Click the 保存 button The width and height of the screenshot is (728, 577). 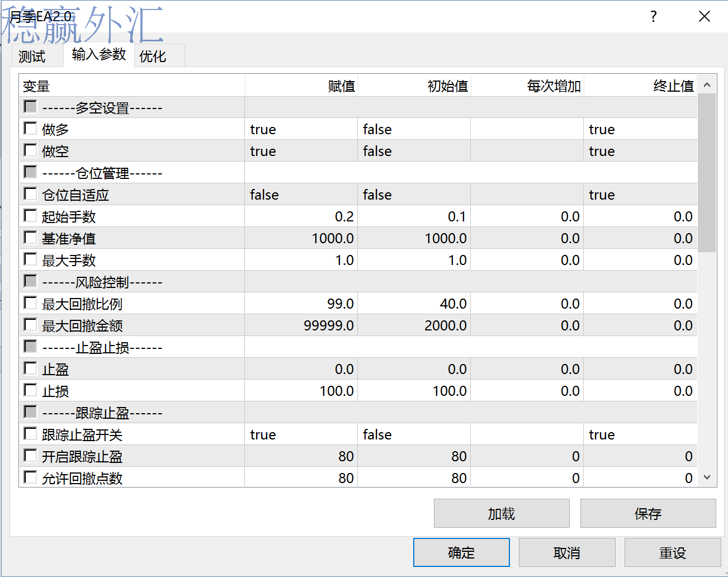pyautogui.click(x=648, y=513)
